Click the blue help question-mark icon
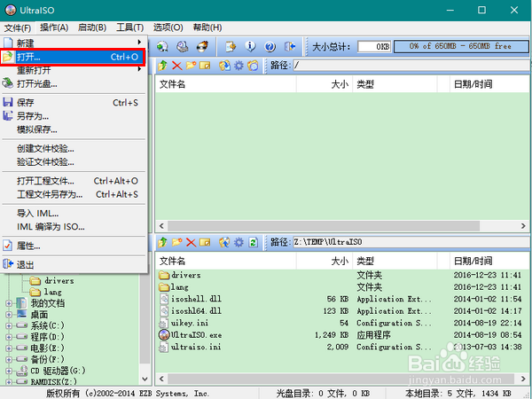Viewport: 532px width, 399px height. click(x=270, y=46)
